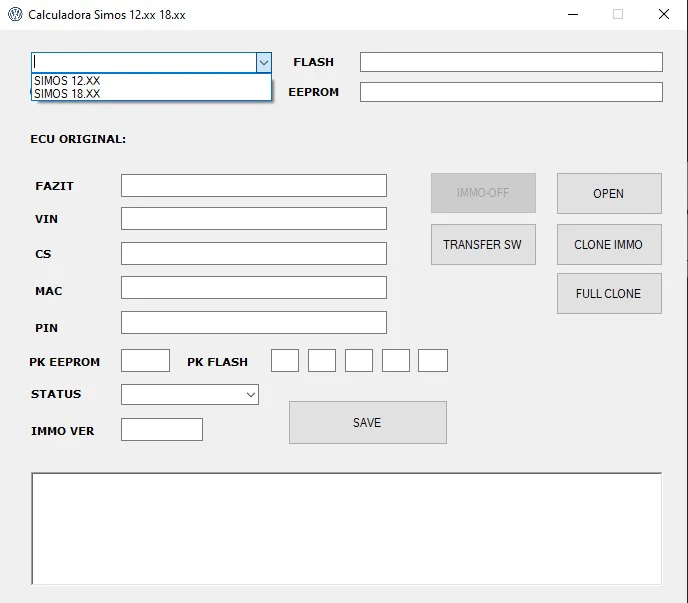Click the EEPROM label text
This screenshot has height=603, width=688.
coord(313,92)
